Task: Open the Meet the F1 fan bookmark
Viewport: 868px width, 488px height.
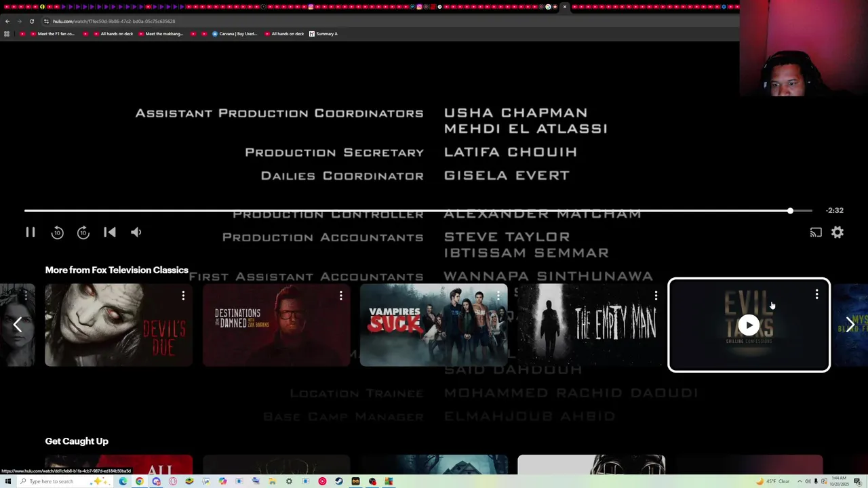Action: (52, 34)
